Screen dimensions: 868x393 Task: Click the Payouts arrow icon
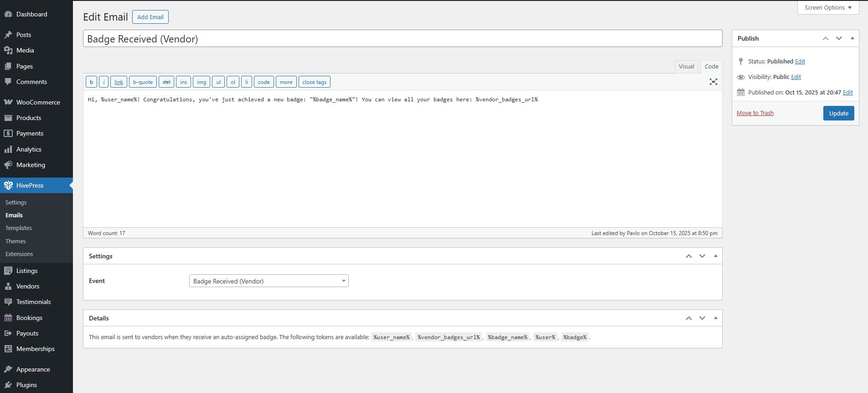pyautogui.click(x=8, y=333)
